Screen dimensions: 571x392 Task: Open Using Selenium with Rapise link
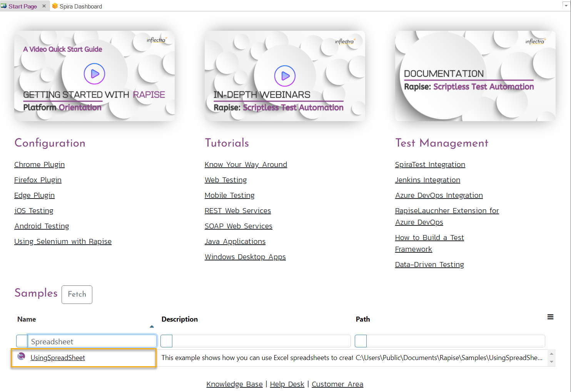point(63,242)
